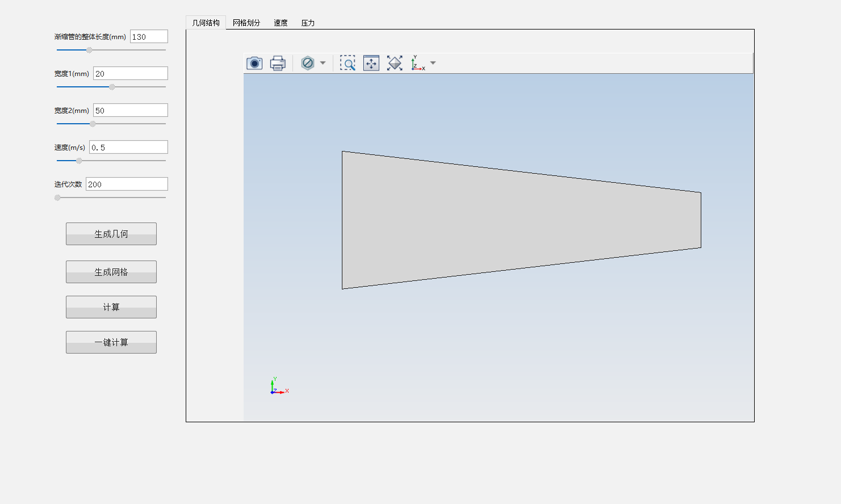841x504 pixels.
Task: Open the 压力 tab
Action: click(x=308, y=23)
